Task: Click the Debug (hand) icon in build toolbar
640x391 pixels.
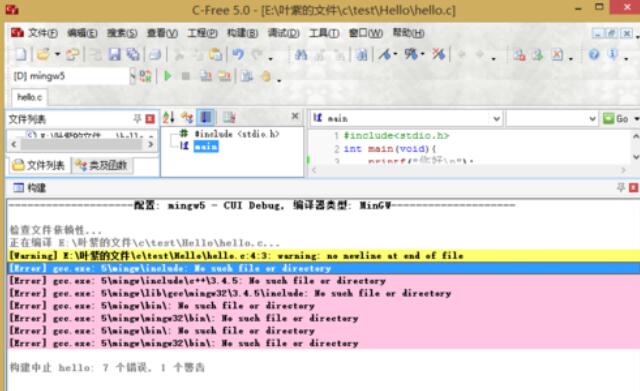Action: tap(266, 76)
